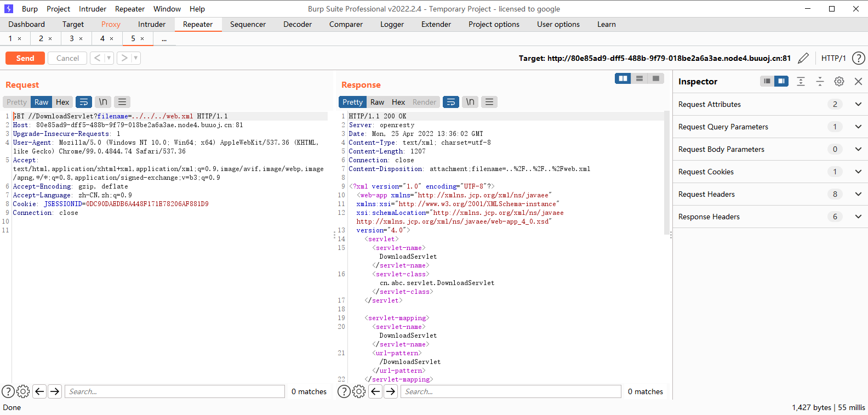Add new Repeater tab via ellipsis

164,39
